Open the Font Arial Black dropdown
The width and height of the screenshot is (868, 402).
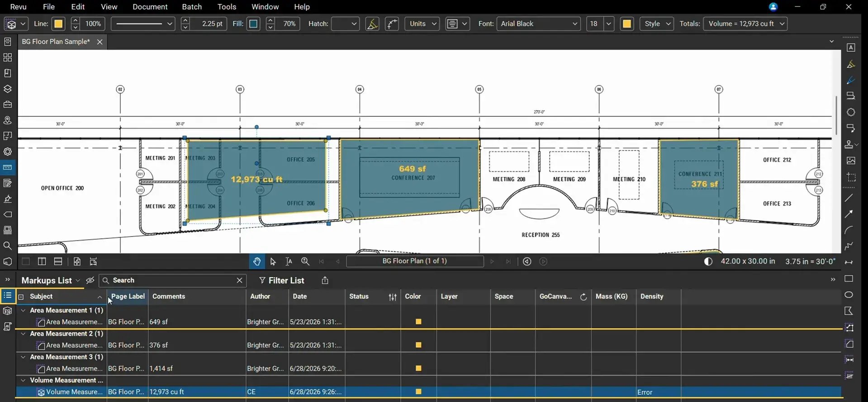(x=538, y=24)
